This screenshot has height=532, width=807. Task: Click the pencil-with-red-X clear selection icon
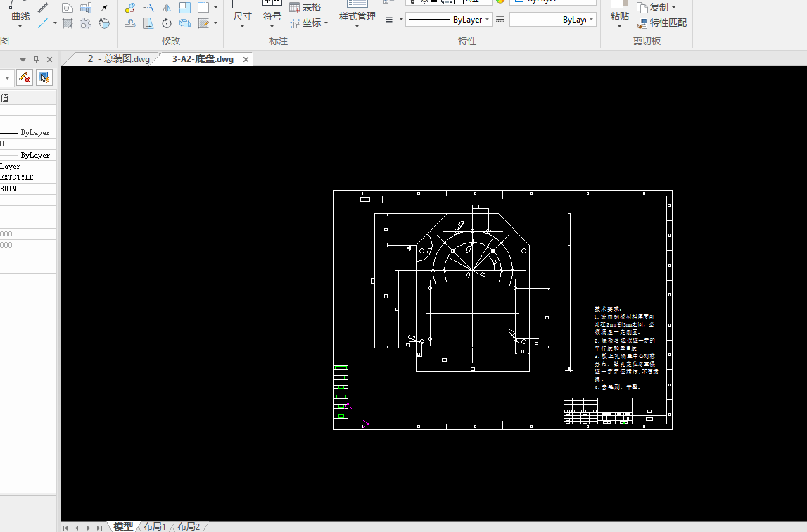click(24, 78)
